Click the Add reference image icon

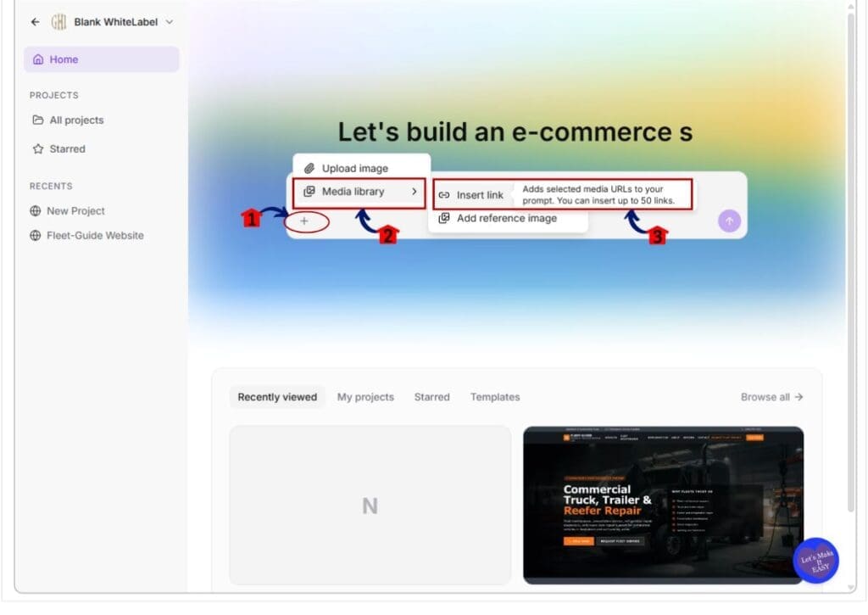point(444,218)
